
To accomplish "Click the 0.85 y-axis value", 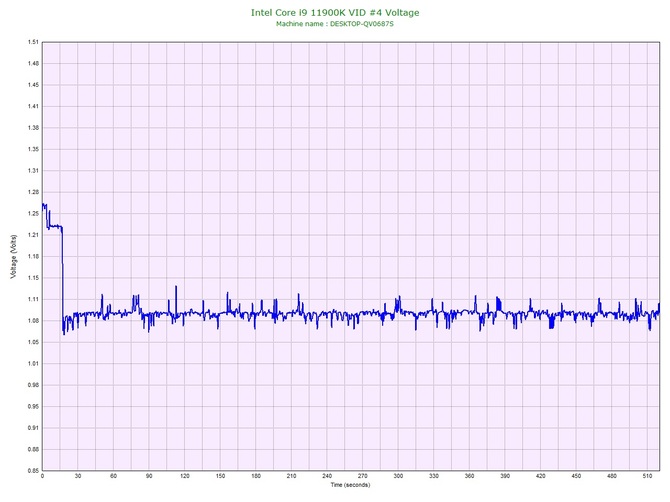I will click(x=33, y=471).
